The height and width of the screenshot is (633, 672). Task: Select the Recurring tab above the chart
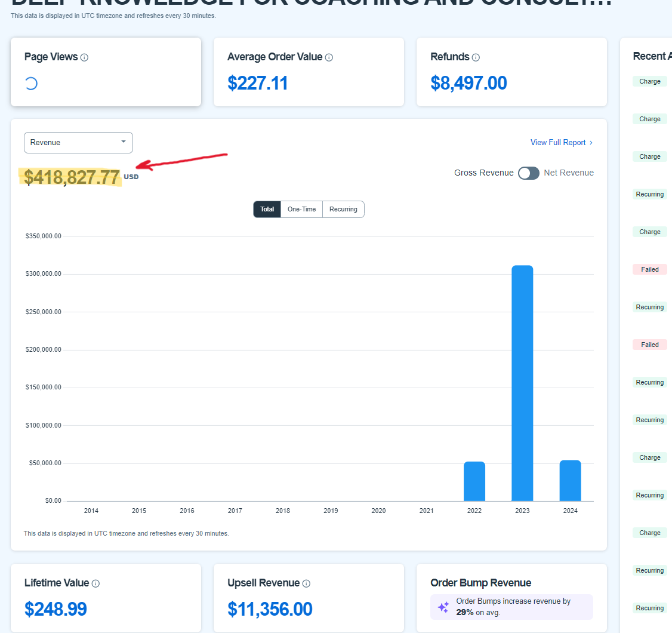click(x=343, y=210)
